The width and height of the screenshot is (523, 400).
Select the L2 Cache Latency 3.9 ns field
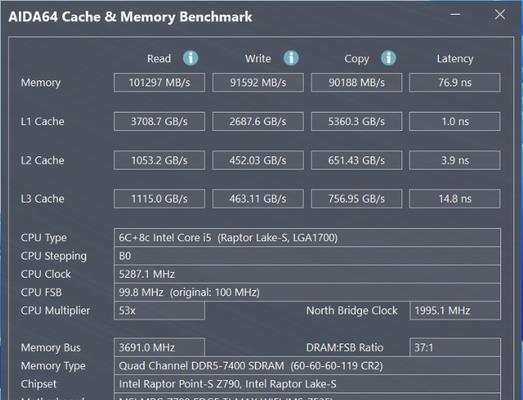pos(455,160)
